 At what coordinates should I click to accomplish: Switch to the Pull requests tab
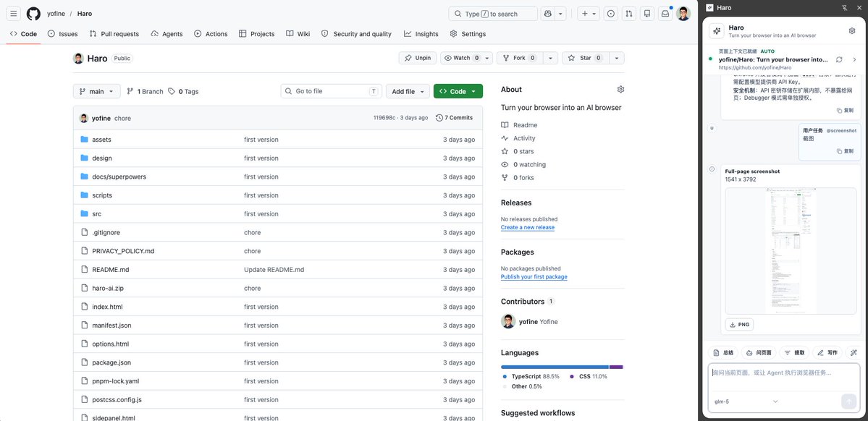point(114,34)
